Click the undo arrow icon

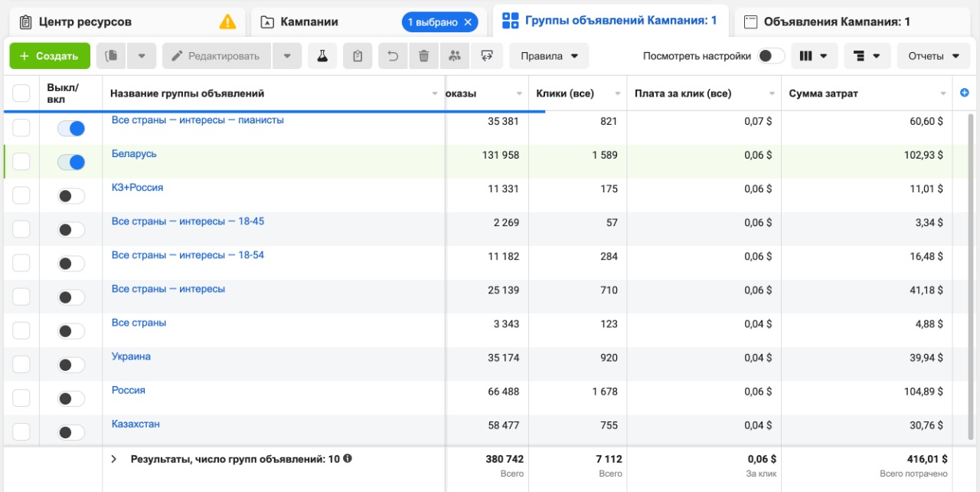pos(393,56)
